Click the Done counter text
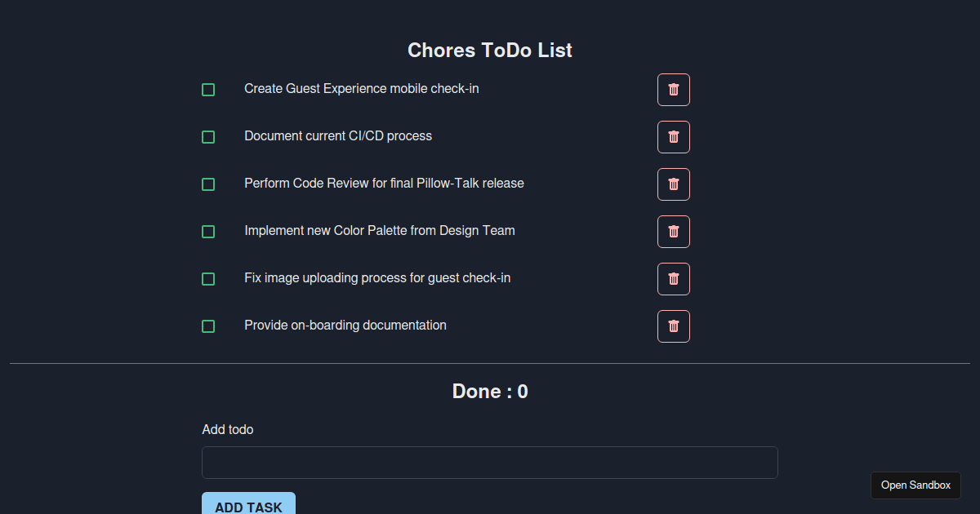980x514 pixels. [x=490, y=392]
